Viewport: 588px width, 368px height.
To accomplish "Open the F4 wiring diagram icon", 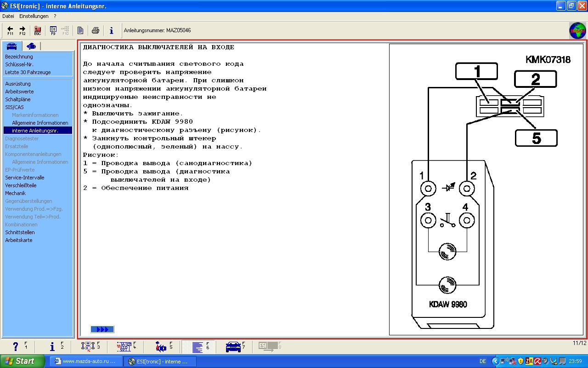I will click(x=124, y=346).
